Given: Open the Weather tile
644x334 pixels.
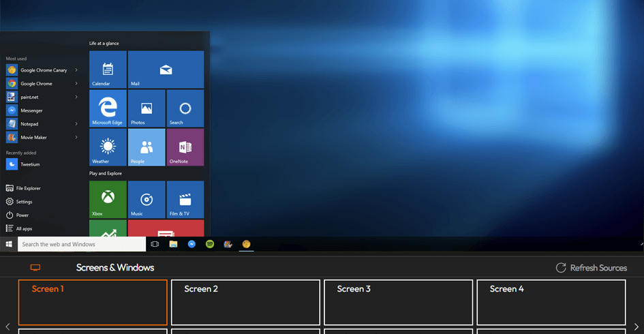Looking at the screenshot, I should [108, 147].
